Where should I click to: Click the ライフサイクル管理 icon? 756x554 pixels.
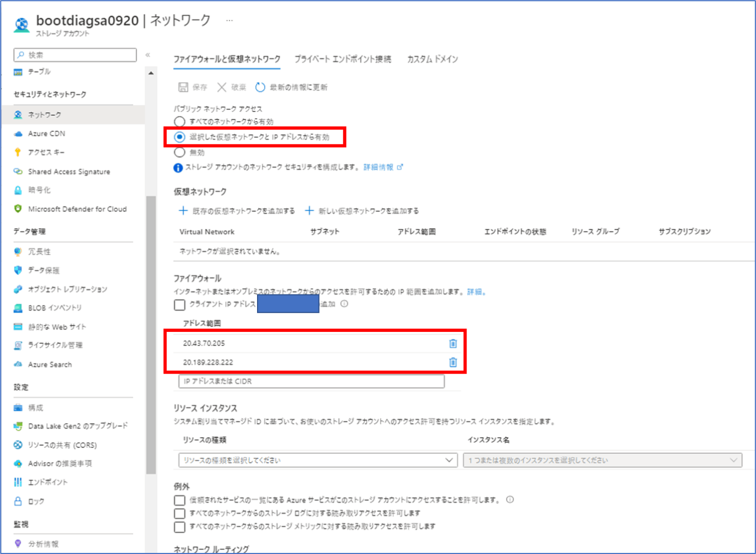pyautogui.click(x=18, y=345)
